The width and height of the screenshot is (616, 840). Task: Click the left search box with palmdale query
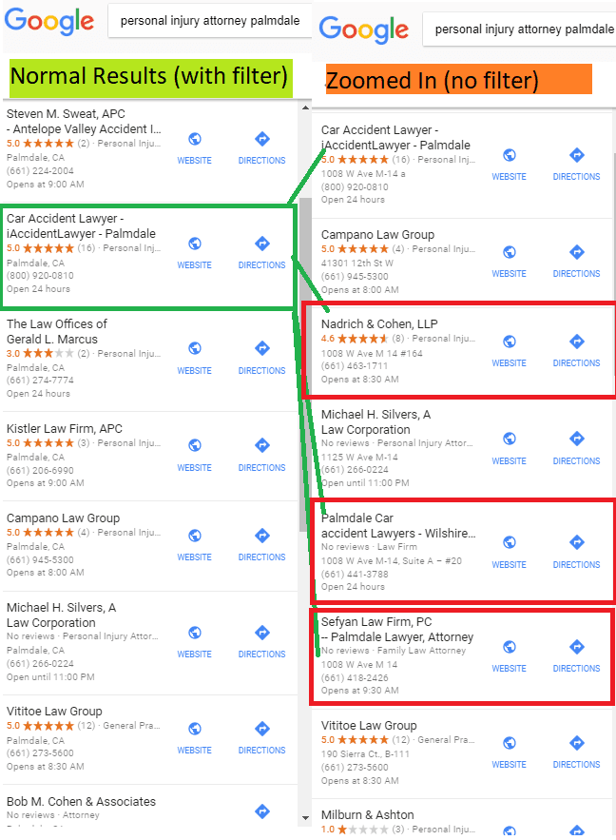tap(210, 21)
